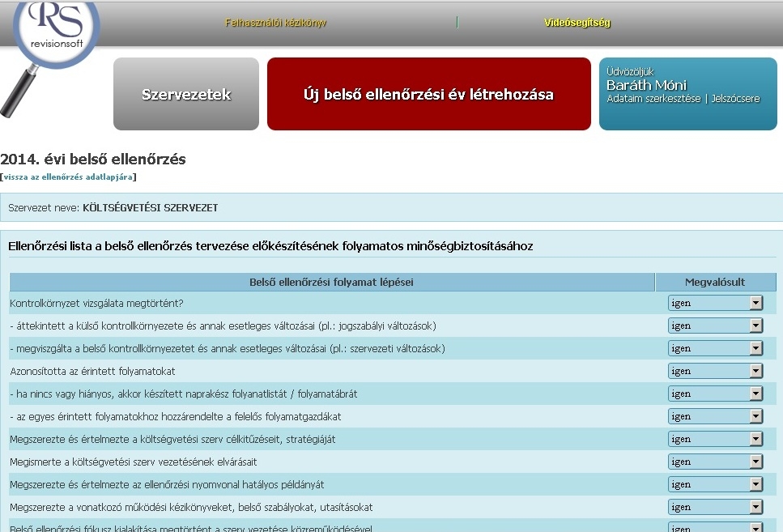Click Új belső ellenőrzési év létrehozása button
This screenshot has width=783, height=532.
click(429, 94)
